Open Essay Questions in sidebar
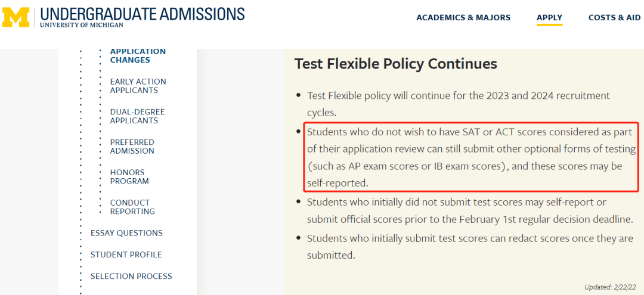The width and height of the screenshot is (644, 295). click(126, 233)
